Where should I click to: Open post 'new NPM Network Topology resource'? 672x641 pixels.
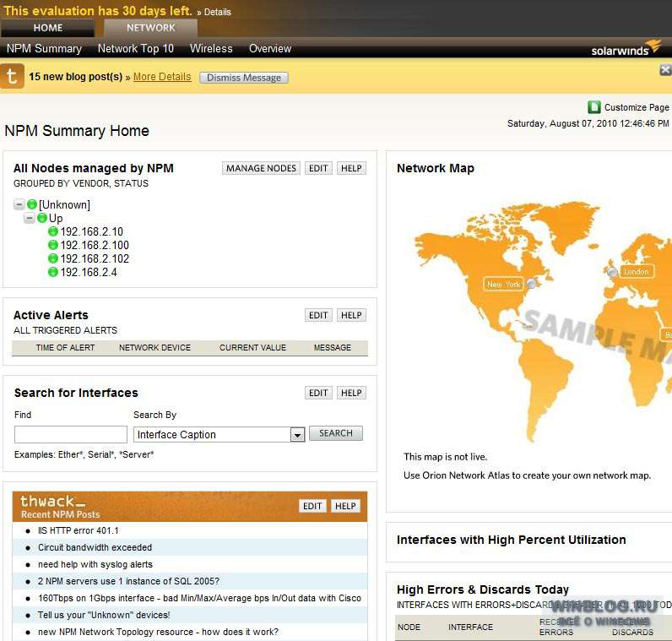158,632
